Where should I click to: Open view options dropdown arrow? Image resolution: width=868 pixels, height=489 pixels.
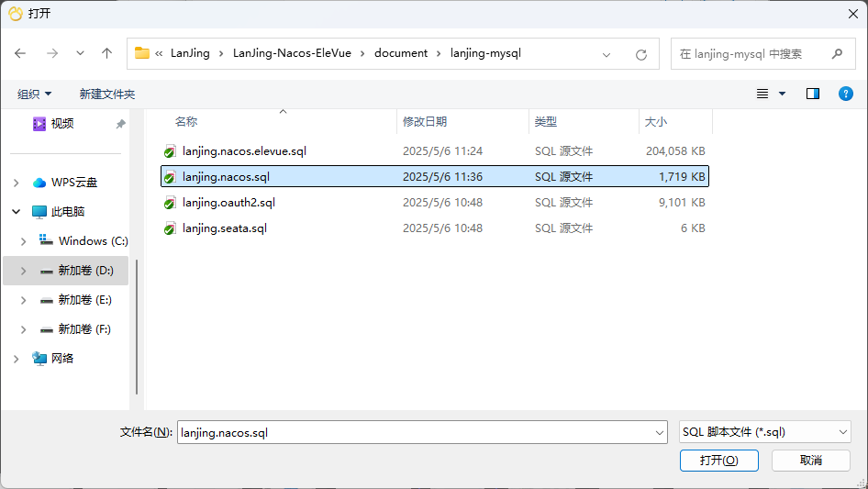point(782,94)
